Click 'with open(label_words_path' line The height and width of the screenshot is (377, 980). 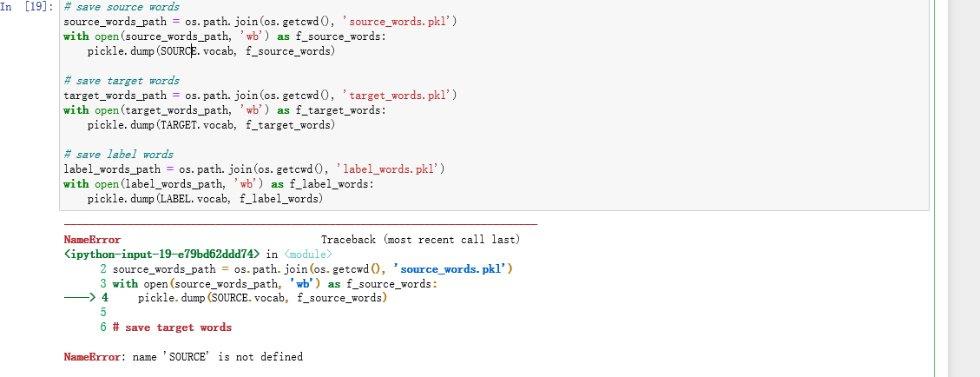pyautogui.click(x=219, y=184)
